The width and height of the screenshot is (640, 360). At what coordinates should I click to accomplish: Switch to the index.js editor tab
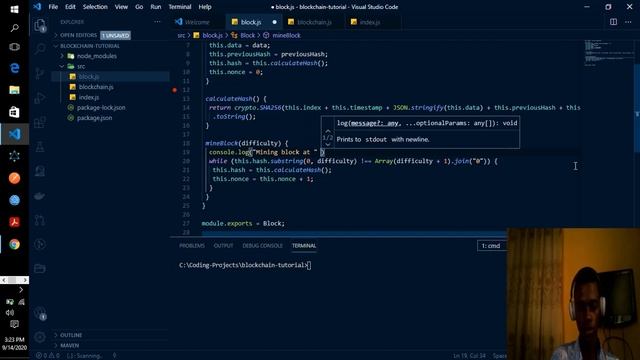(x=369, y=22)
